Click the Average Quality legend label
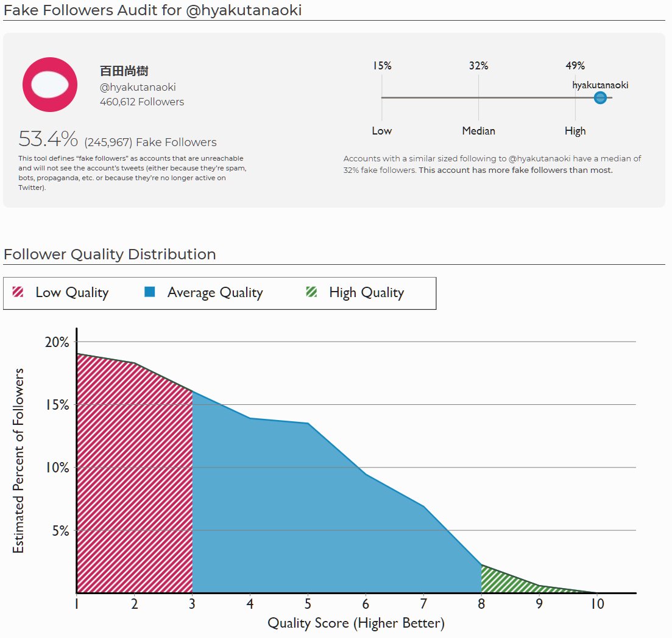672x638 pixels. point(215,292)
